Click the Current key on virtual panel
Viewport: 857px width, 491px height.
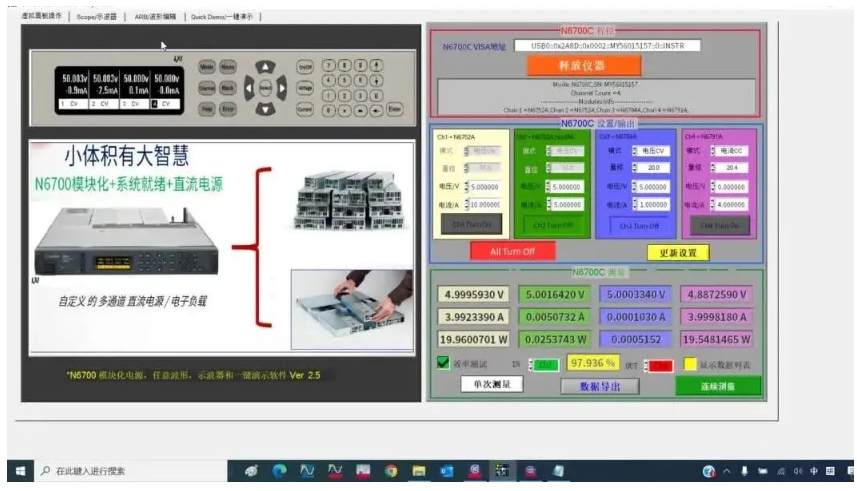[305, 109]
